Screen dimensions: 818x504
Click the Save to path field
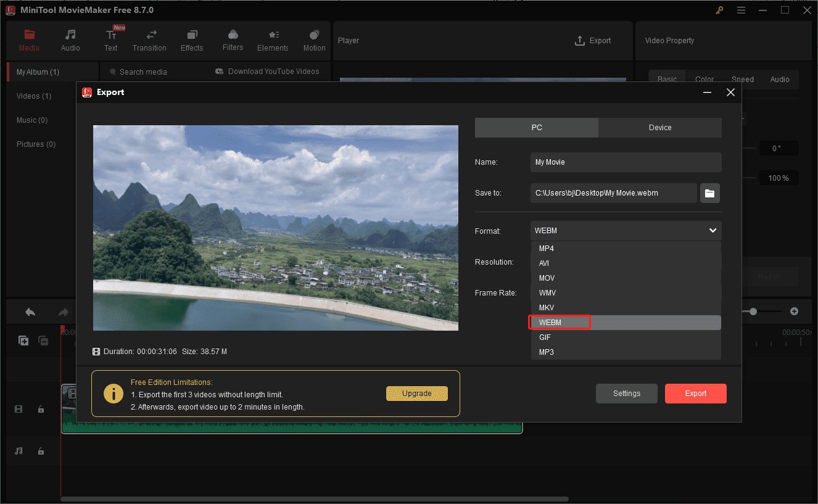point(614,193)
